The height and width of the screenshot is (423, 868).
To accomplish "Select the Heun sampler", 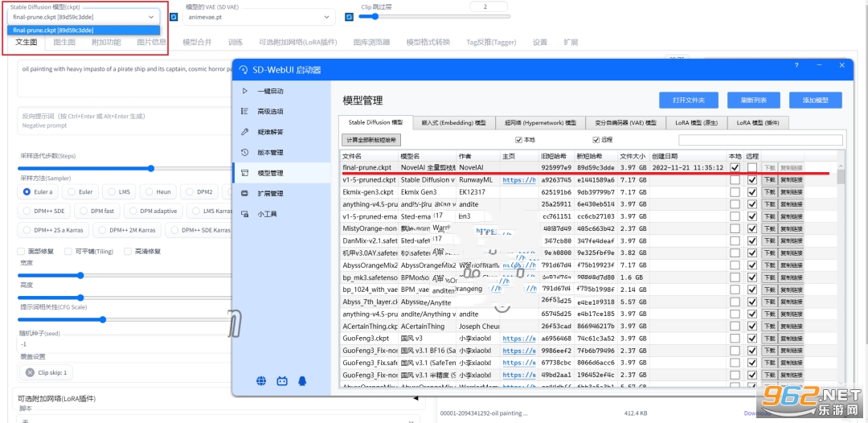I will 157,192.
